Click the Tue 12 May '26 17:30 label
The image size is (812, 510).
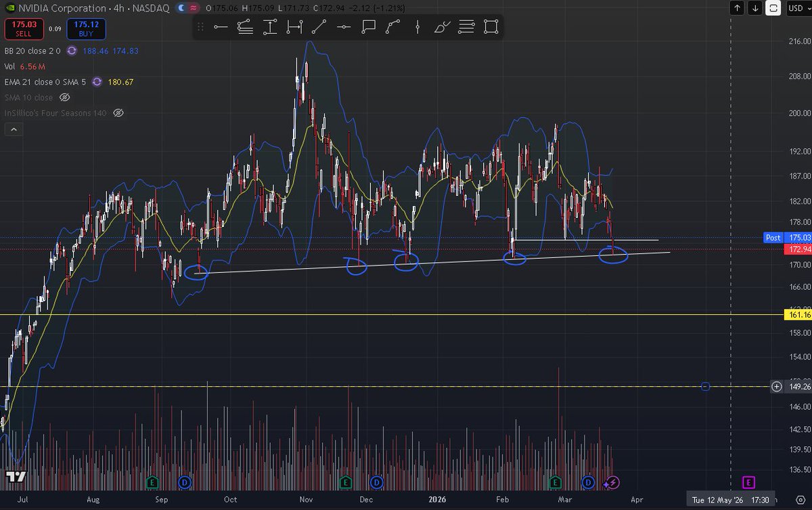click(729, 501)
